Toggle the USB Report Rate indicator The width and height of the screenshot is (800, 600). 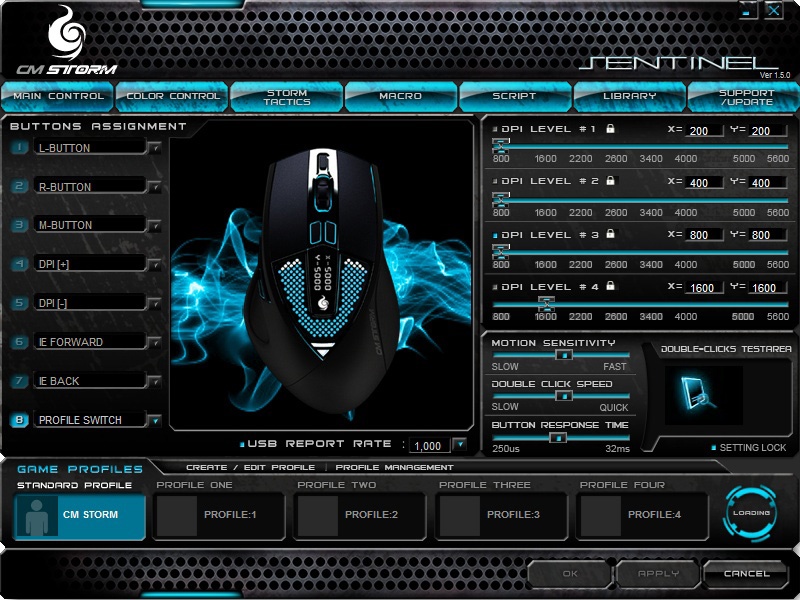pyautogui.click(x=242, y=444)
